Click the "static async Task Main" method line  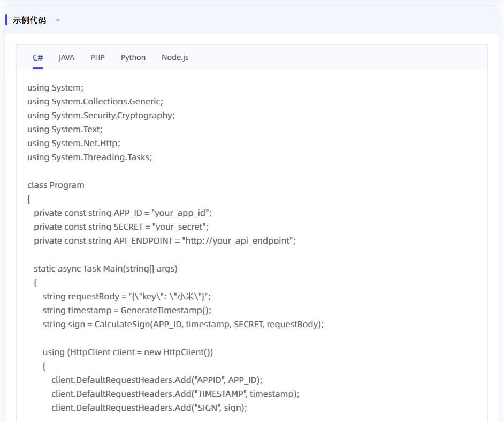coord(105,268)
